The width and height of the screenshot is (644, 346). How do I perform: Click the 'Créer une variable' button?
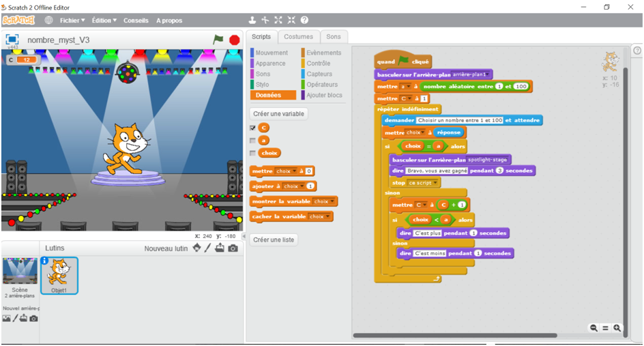tap(278, 113)
